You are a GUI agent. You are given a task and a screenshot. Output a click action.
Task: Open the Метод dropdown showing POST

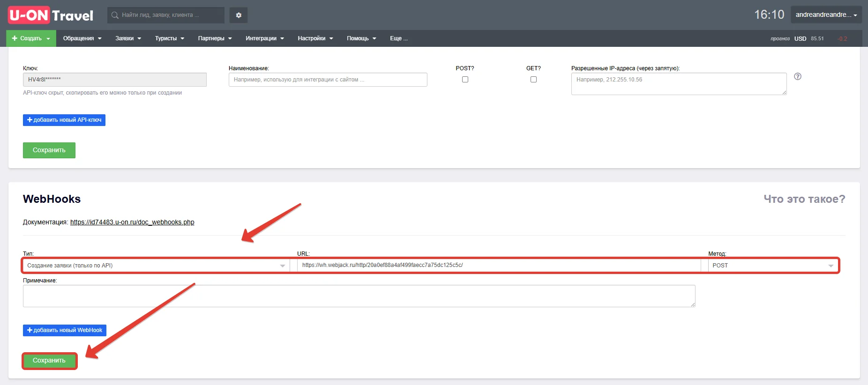(772, 266)
